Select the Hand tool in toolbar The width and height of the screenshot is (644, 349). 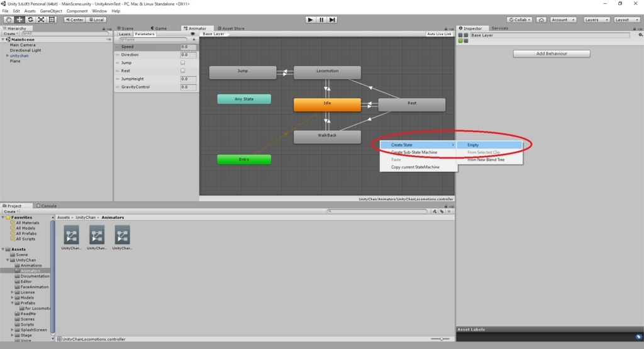8,19
